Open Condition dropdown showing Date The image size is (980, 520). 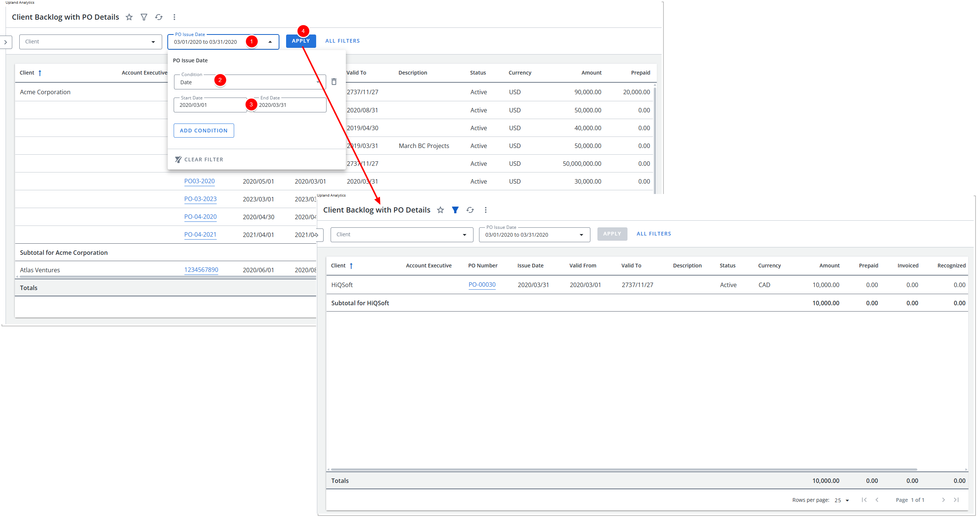tap(250, 82)
